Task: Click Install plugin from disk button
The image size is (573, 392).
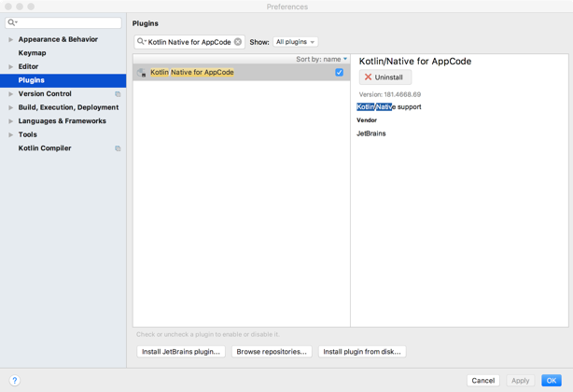Action: pos(362,352)
